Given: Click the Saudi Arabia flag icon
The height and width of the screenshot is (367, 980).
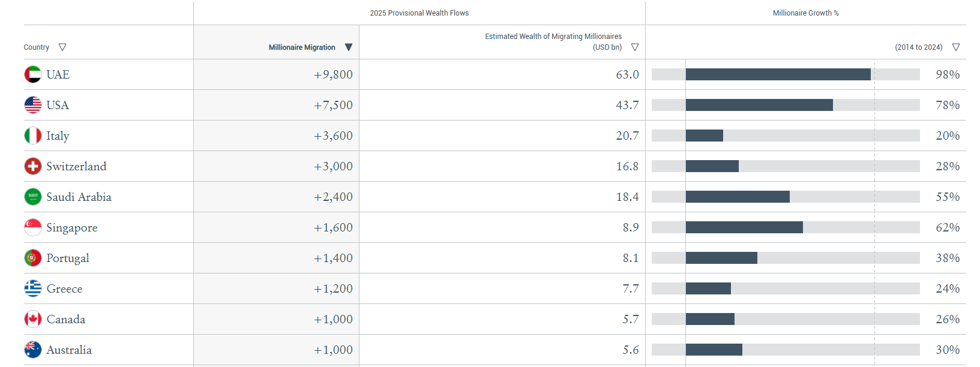Looking at the screenshot, I should (33, 197).
